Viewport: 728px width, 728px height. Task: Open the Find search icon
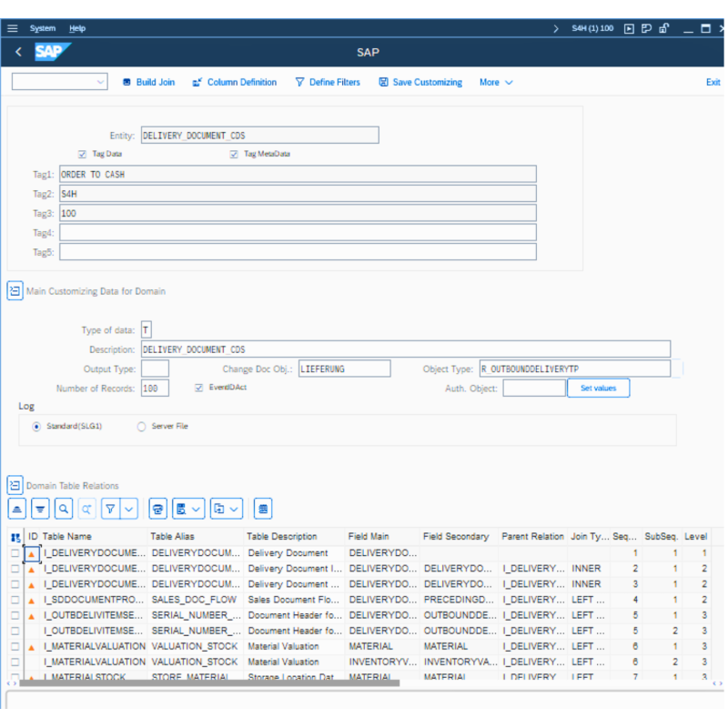tap(64, 509)
